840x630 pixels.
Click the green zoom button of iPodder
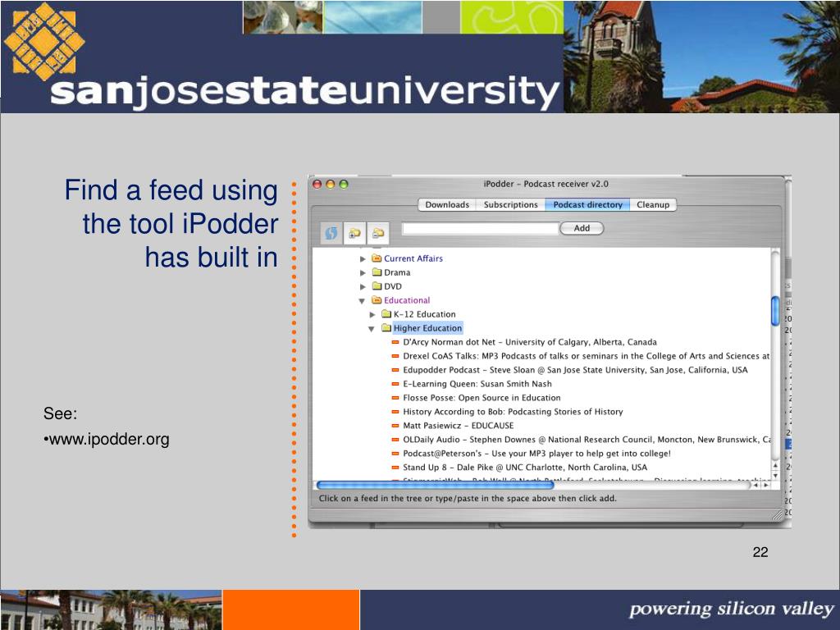point(344,185)
